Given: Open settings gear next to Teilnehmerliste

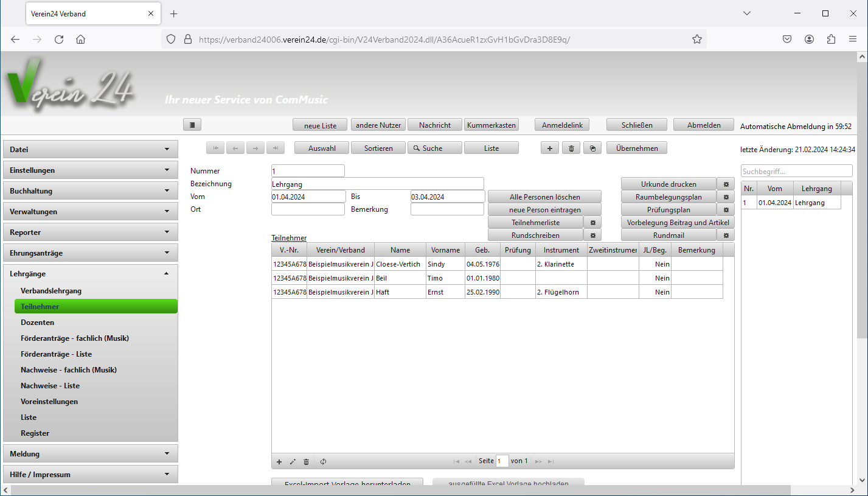Looking at the screenshot, I should tap(592, 222).
